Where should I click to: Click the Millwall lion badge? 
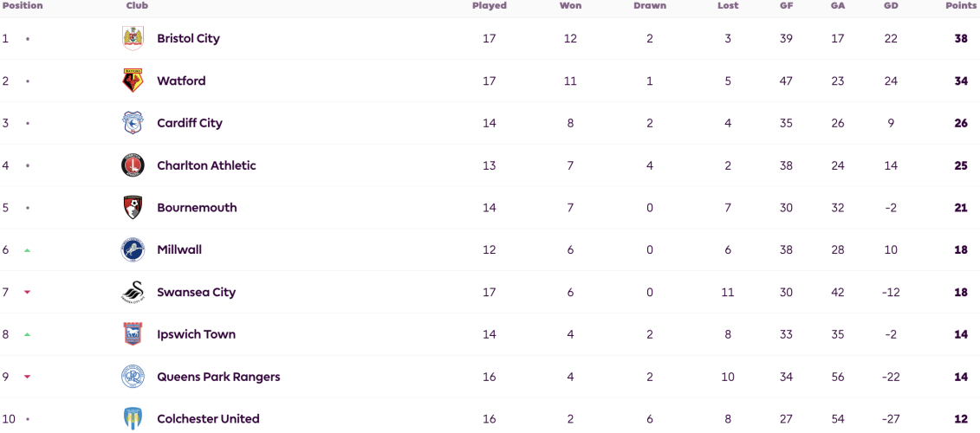click(133, 250)
